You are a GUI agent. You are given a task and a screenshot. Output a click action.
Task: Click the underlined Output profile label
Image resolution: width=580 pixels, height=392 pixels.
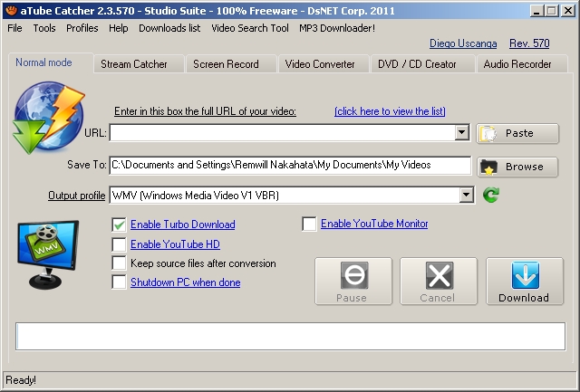tap(76, 195)
